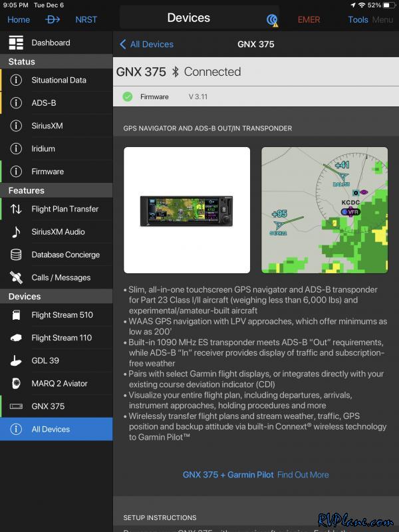The width and height of the screenshot is (399, 532).
Task: Tap the Iridium info icon
Action: coord(16,148)
